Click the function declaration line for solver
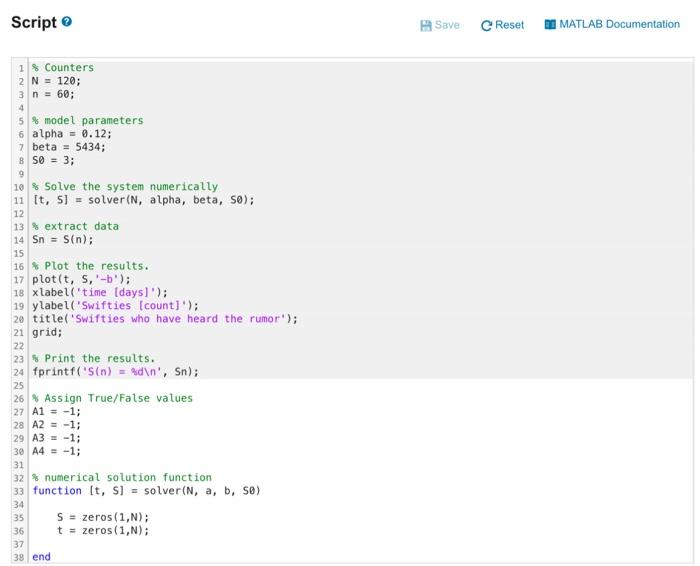Image resolution: width=700 pixels, height=566 pixels. pyautogui.click(x=146, y=491)
